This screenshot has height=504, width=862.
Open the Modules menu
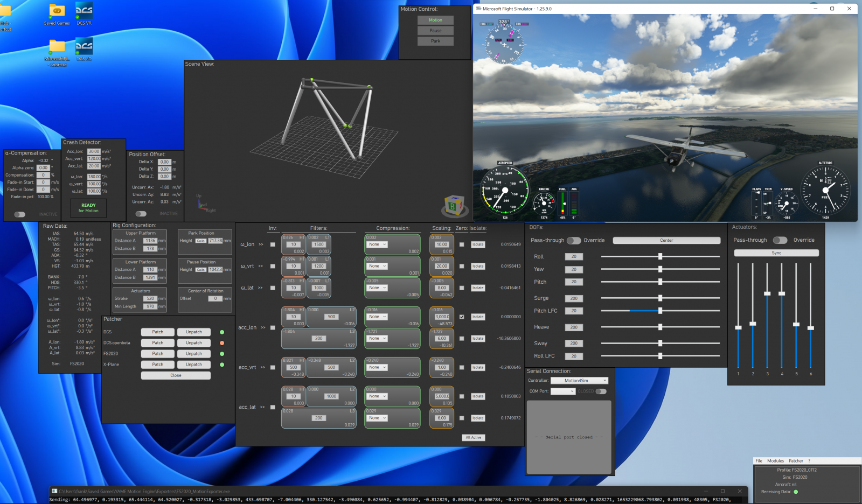click(x=775, y=461)
